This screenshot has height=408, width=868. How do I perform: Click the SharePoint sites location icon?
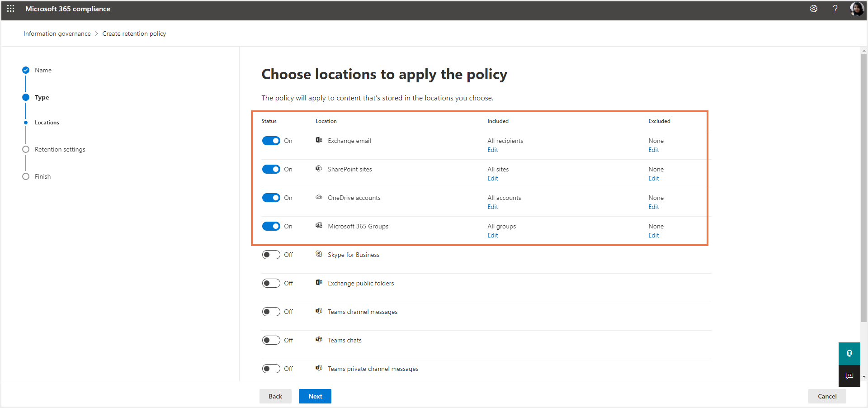(319, 169)
